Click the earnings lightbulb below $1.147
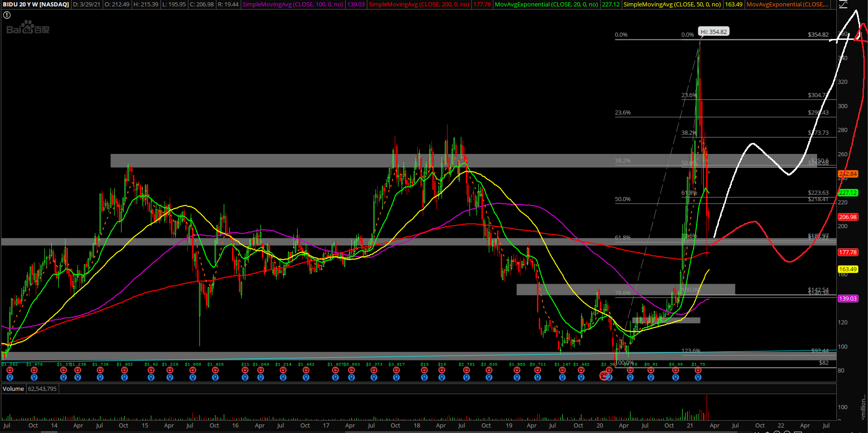Viewport: 868px width, 433px height. [562, 378]
